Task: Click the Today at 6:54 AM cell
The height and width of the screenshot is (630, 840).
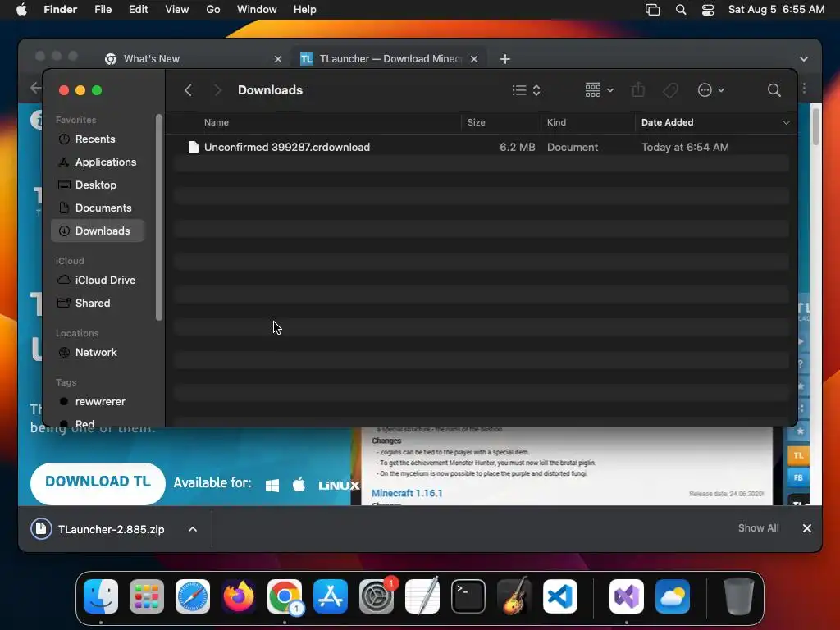Action: coord(685,147)
